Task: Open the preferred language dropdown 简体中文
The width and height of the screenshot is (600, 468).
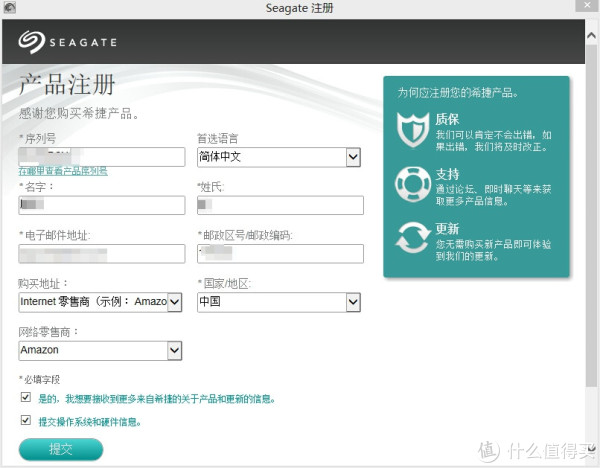Action: pos(279,157)
